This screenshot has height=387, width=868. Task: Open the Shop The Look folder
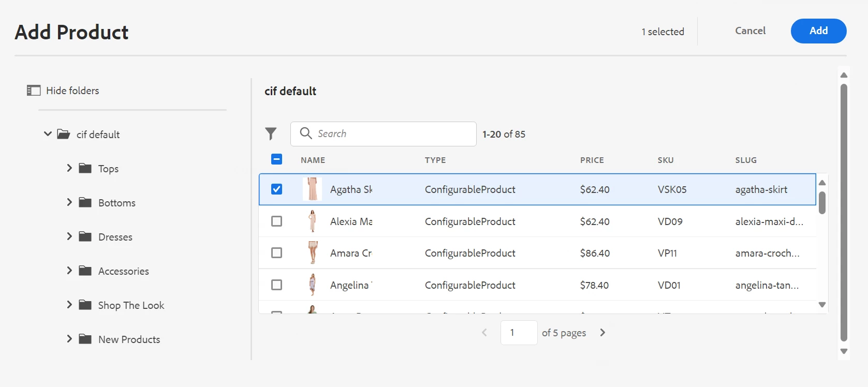pos(131,305)
